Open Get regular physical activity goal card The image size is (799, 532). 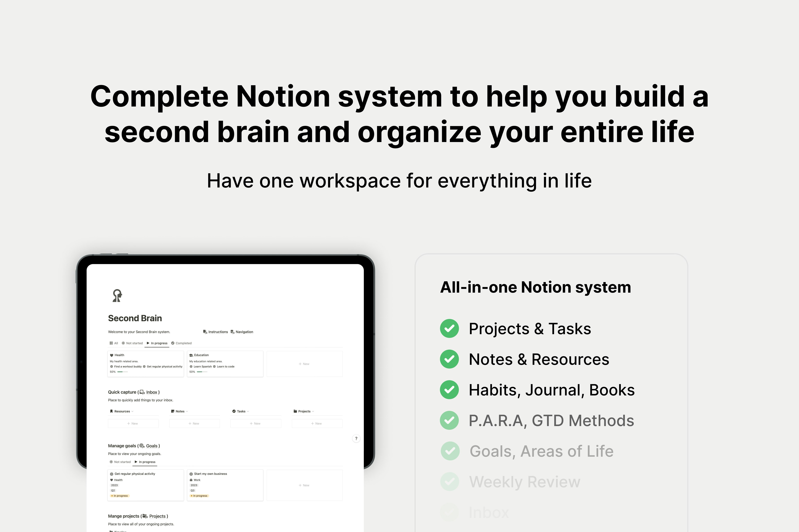[x=146, y=485]
